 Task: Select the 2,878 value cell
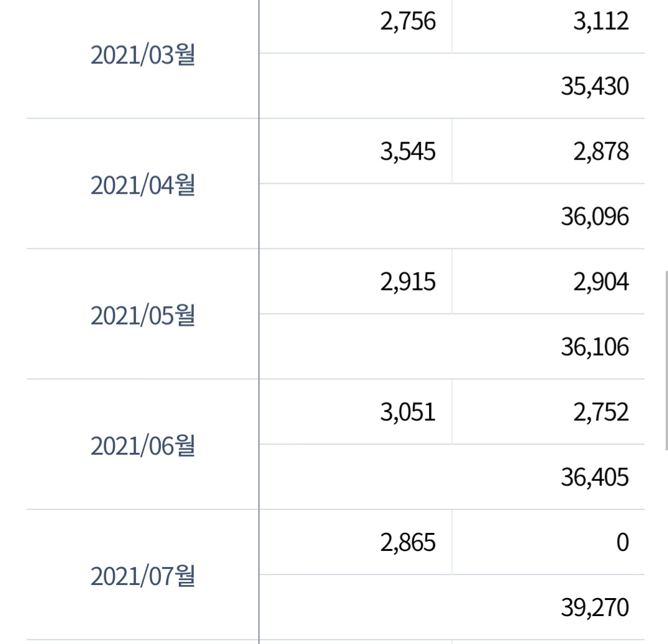pos(548,151)
